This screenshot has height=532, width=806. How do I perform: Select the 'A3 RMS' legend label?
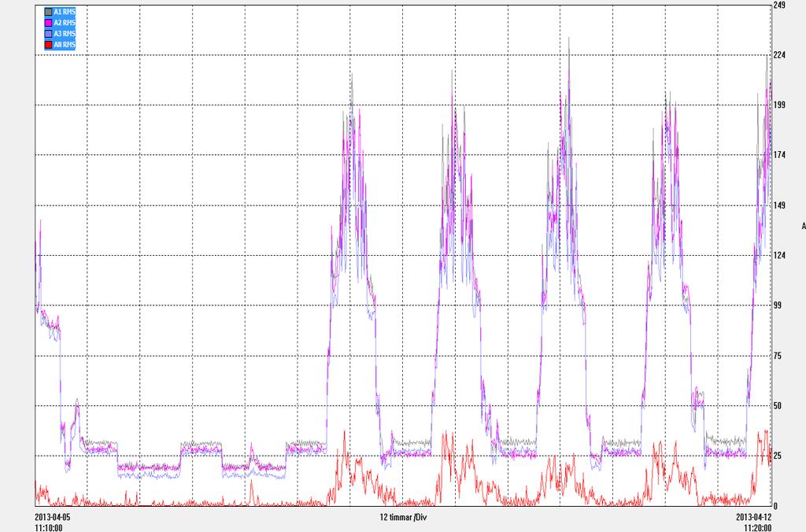point(65,33)
